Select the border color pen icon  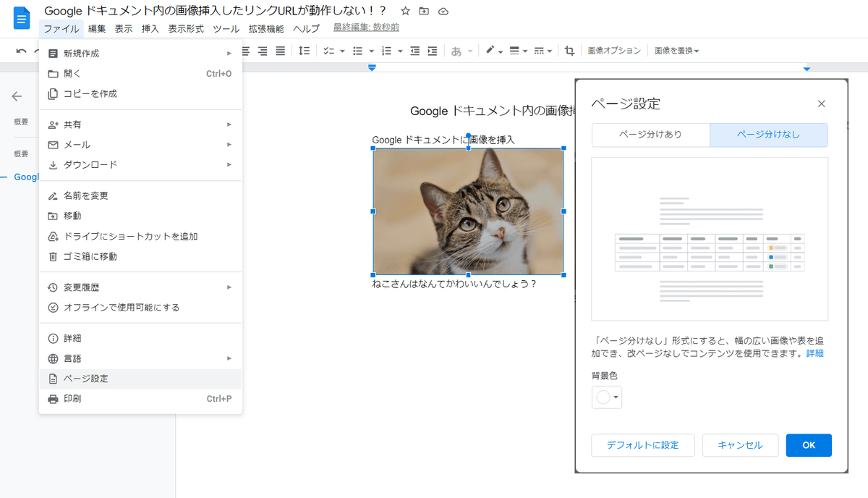coord(490,51)
